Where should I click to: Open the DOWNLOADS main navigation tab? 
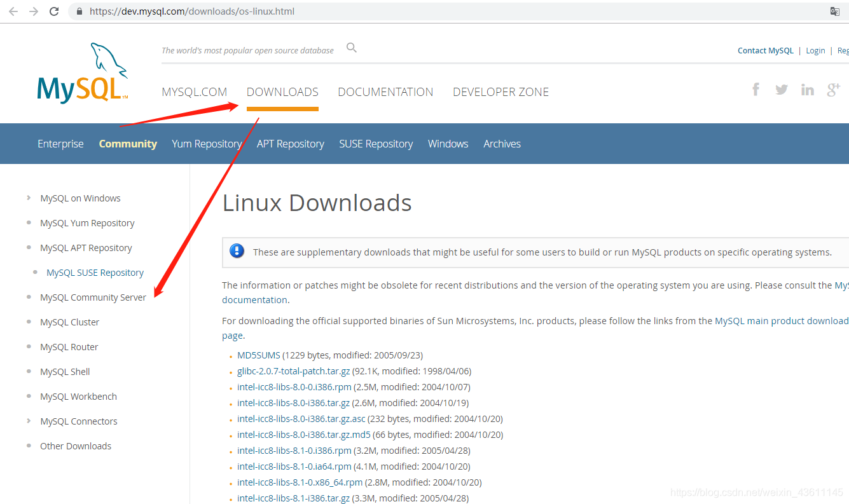tap(282, 92)
